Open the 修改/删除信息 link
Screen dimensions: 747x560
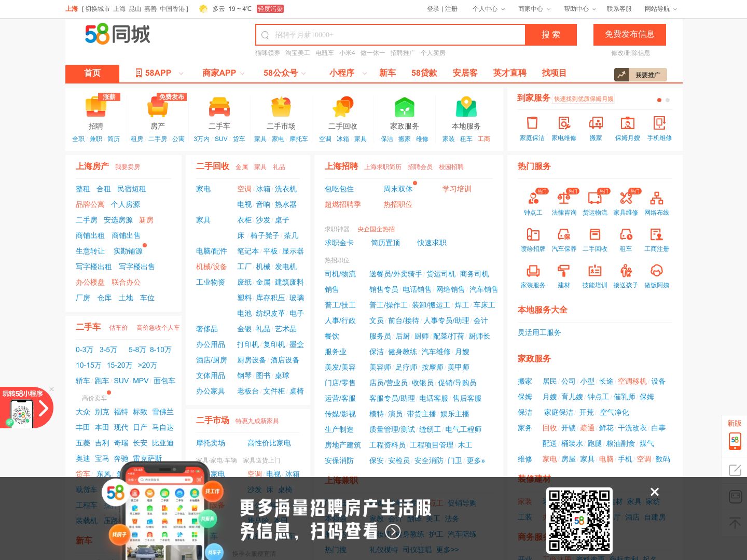(630, 53)
